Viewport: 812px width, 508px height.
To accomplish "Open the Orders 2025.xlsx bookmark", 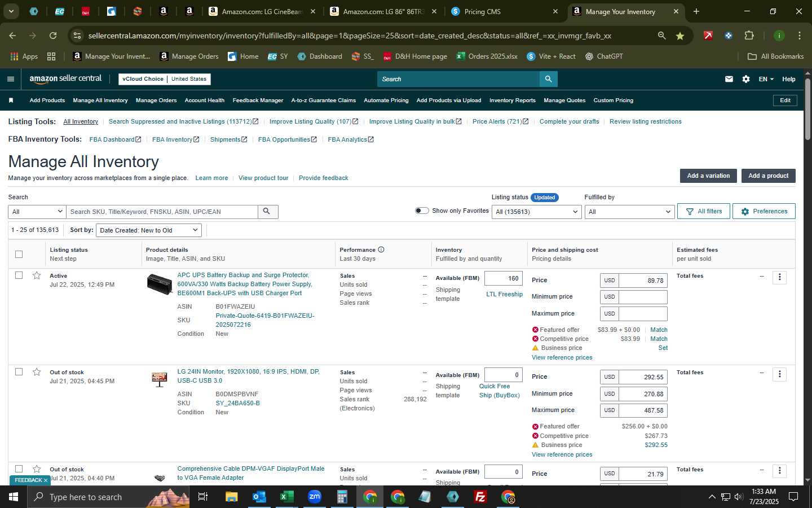I will point(487,56).
